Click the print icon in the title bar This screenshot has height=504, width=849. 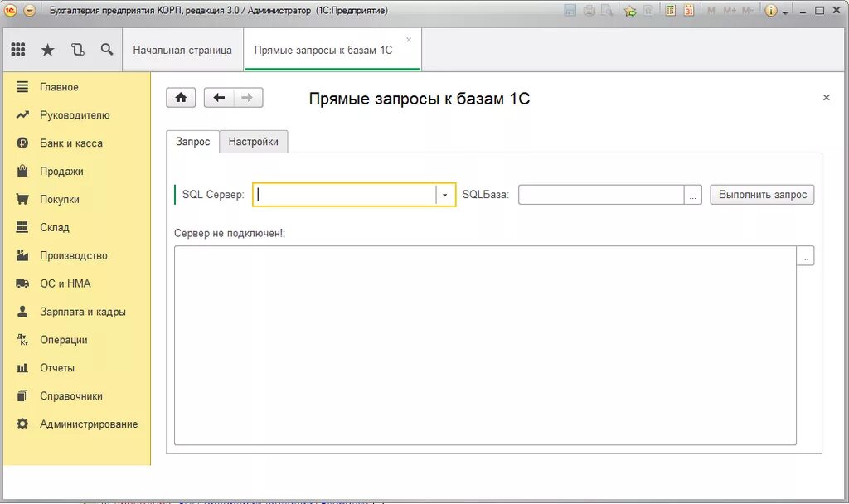click(588, 10)
